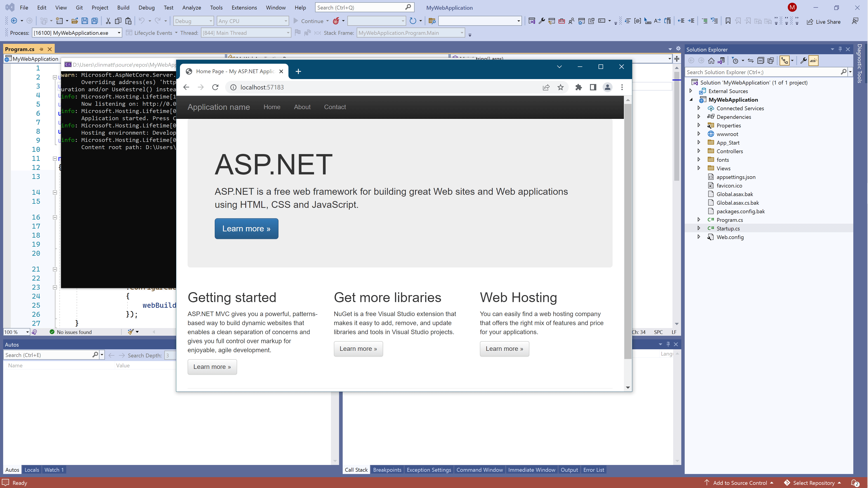Sync Solution Explorer with active document
Screen dimensions: 868x488
tap(751, 61)
